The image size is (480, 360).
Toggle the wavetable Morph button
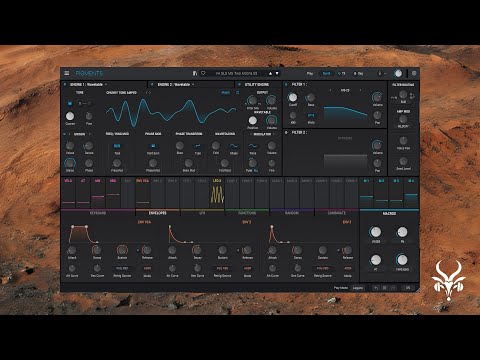pyautogui.click(x=226, y=92)
